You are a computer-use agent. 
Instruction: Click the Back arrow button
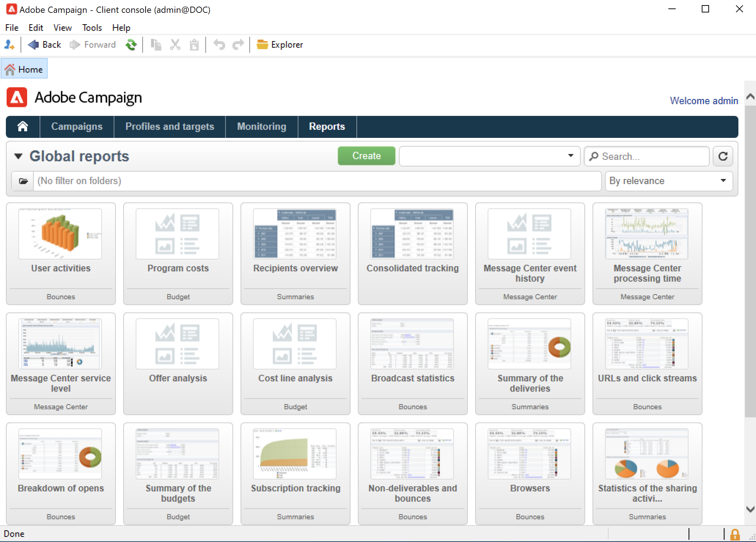pyautogui.click(x=34, y=45)
